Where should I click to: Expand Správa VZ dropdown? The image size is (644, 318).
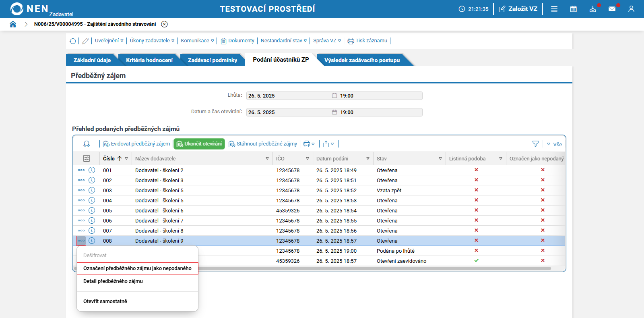[327, 41]
